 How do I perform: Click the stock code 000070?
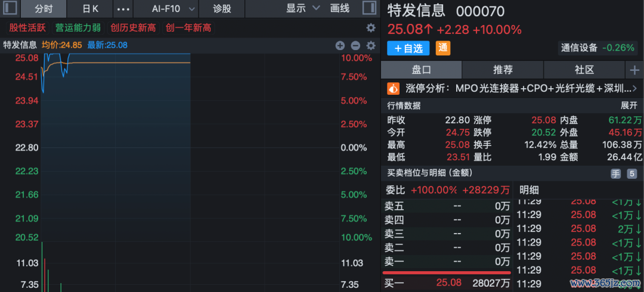(480, 11)
